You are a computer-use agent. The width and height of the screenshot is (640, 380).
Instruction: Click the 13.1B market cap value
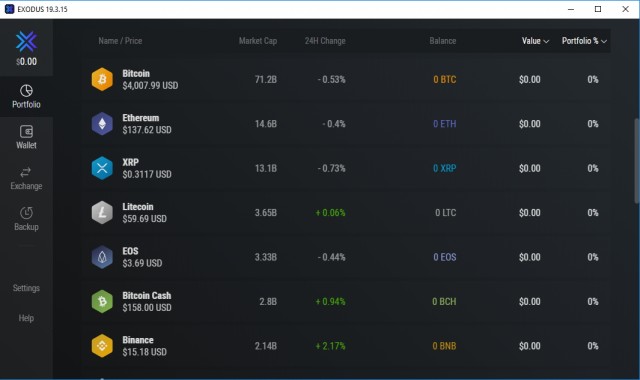point(266,168)
